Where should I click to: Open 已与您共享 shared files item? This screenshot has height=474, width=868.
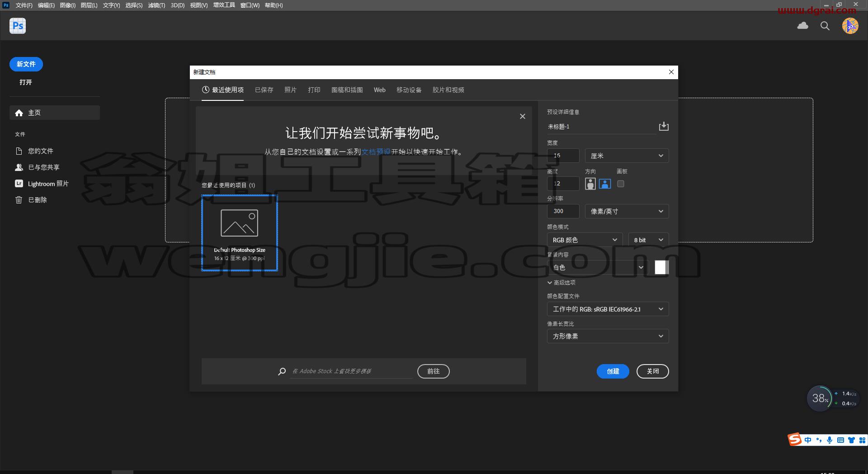pyautogui.click(x=37, y=167)
